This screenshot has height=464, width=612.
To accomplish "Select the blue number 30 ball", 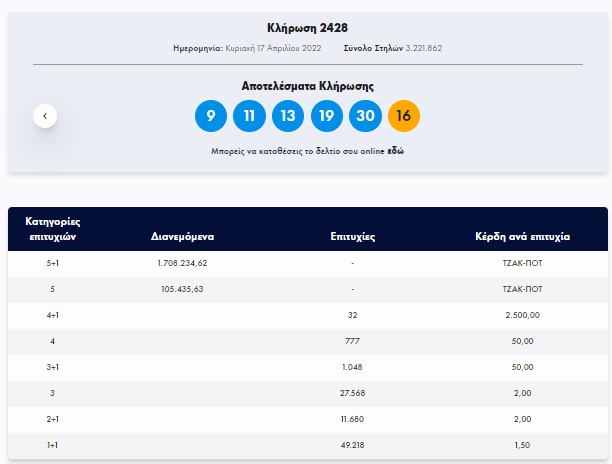I will (x=365, y=116).
